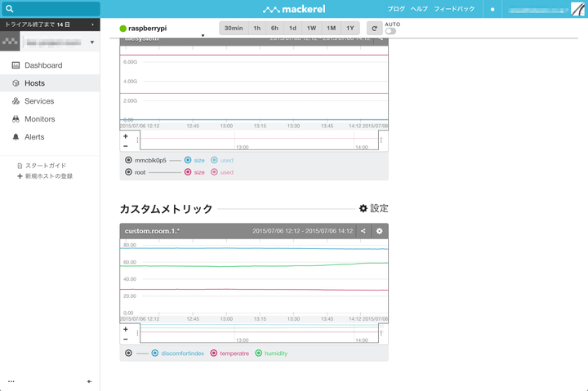The image size is (588, 391).
Task: Select the Hosts cube icon
Action: point(16,83)
